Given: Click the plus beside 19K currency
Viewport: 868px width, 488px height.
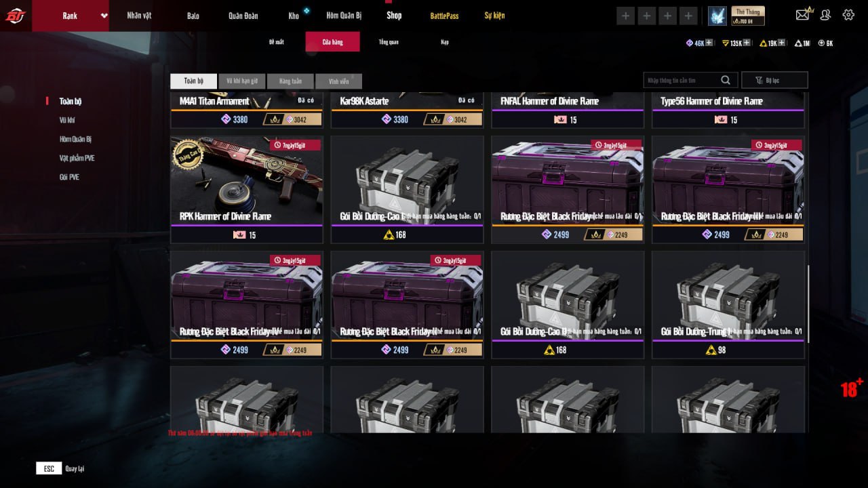Looking at the screenshot, I should (x=782, y=43).
